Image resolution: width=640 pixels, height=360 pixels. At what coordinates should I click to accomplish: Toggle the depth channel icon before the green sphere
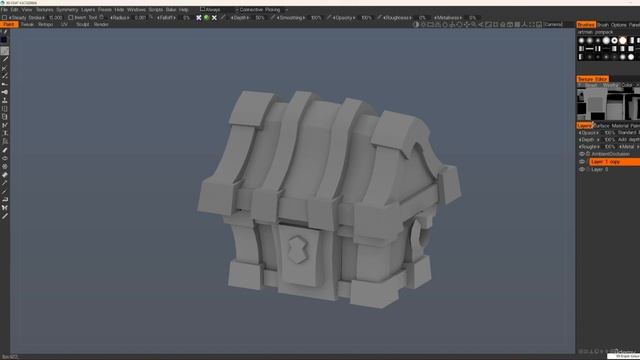click(199, 18)
